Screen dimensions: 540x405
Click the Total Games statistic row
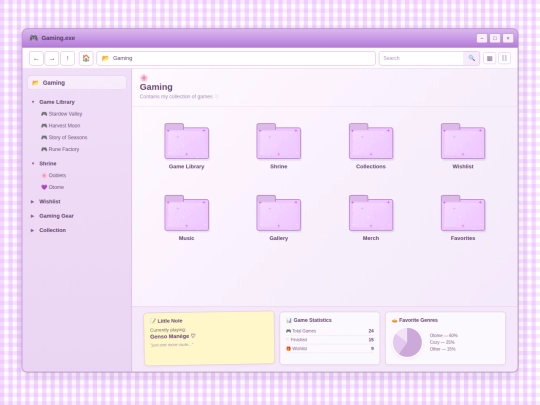tap(330, 331)
